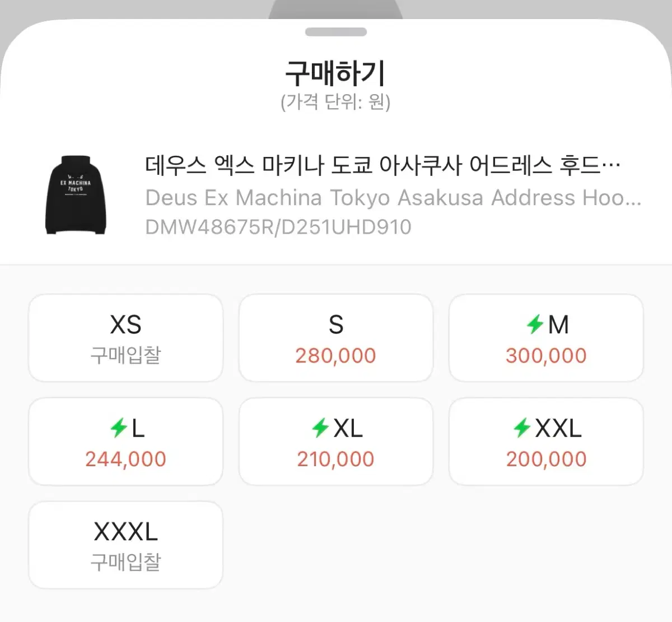The image size is (672, 622).
Task: Select the XS 구매입찰 size option
Action: [125, 338]
